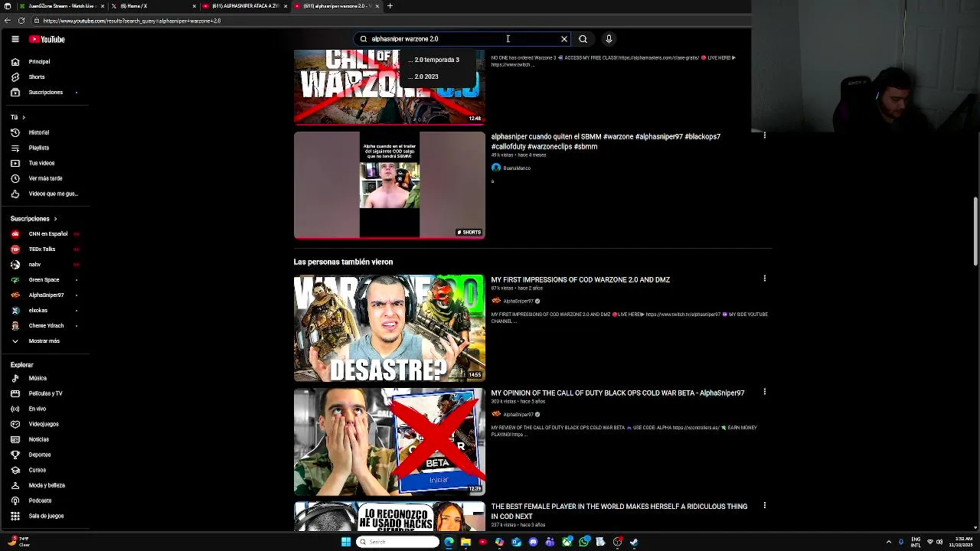The width and height of the screenshot is (980, 551).
Task: Open Noticias under Explorar
Action: [45, 439]
